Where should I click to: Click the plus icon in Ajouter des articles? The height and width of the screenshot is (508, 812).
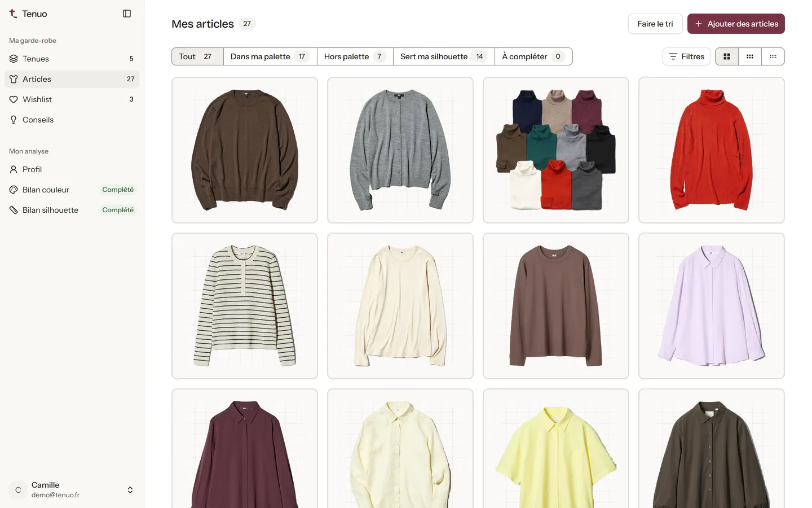pyautogui.click(x=699, y=24)
